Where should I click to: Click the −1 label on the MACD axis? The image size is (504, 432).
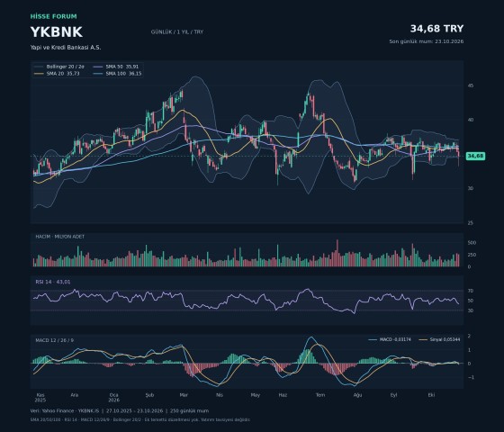click(471, 377)
